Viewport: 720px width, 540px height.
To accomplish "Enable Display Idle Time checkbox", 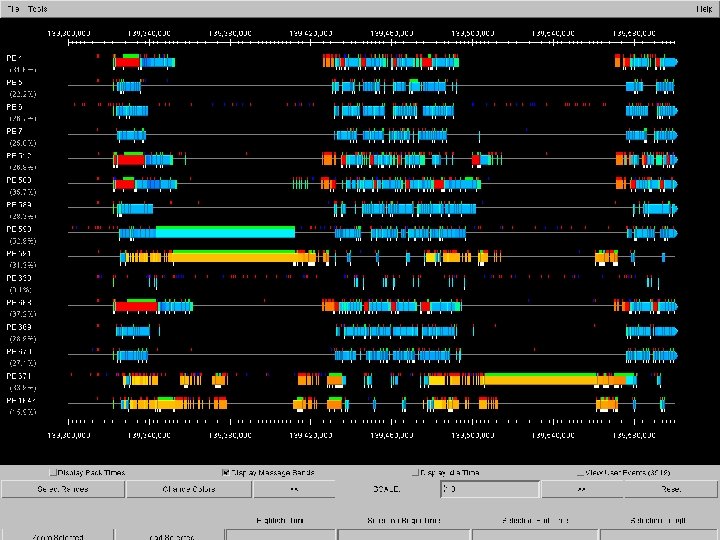I will (x=416, y=472).
